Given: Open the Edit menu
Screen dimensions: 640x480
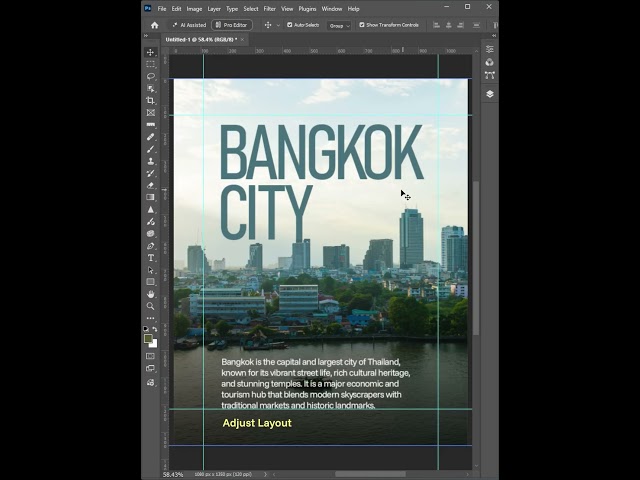Looking at the screenshot, I should coord(176,9).
